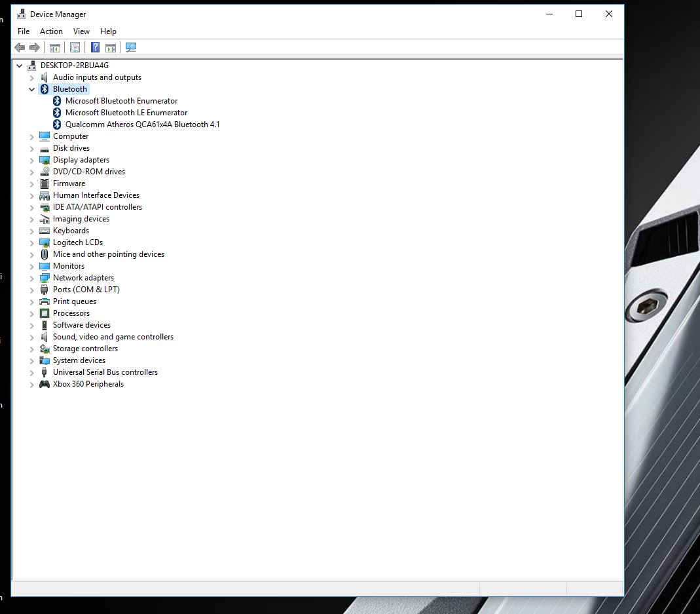Screen dimensions: 700x614
Task: Expand Audio inputs and outputs
Action: pos(31,78)
